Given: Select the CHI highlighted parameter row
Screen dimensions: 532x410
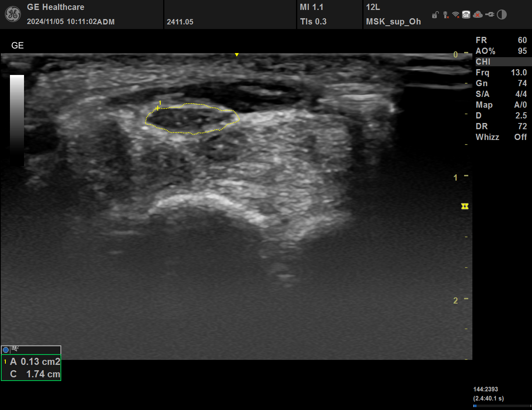Looking at the screenshot, I should [x=503, y=62].
